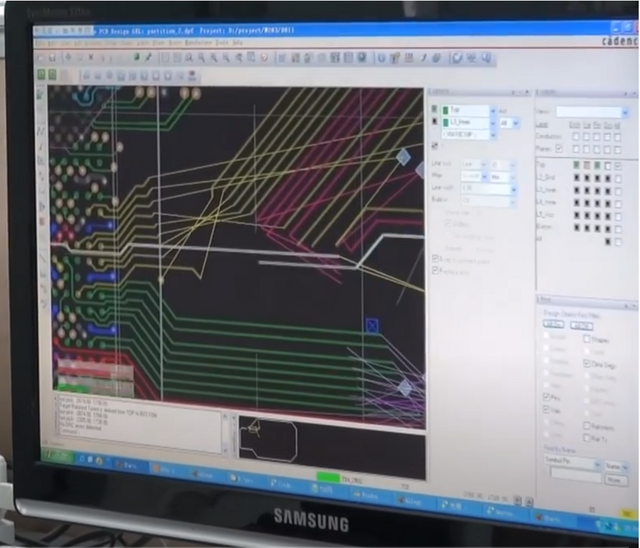Click the first green icon in second toolbar row
Image resolution: width=640 pixels, height=548 pixels.
point(42,74)
